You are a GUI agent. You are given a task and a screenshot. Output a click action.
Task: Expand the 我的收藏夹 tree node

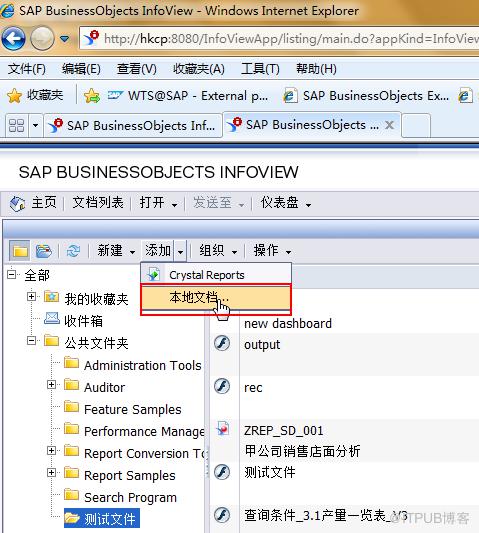point(31,297)
